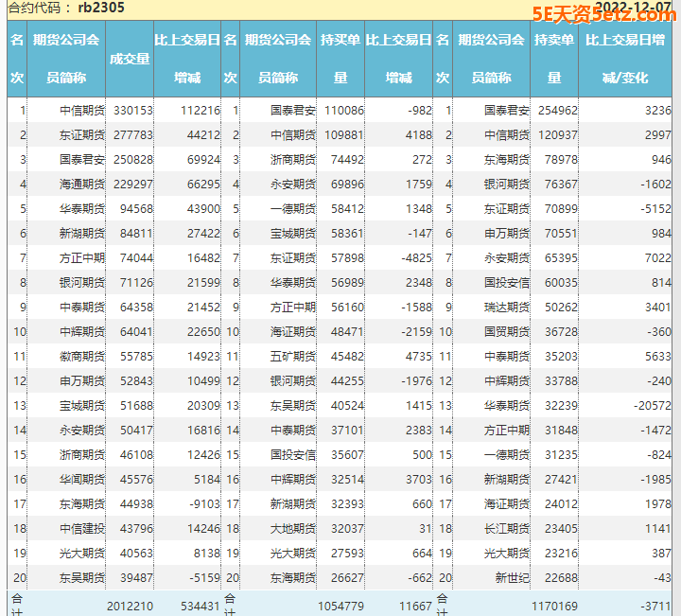Select 海通期货 in the volume ranking

(82, 185)
